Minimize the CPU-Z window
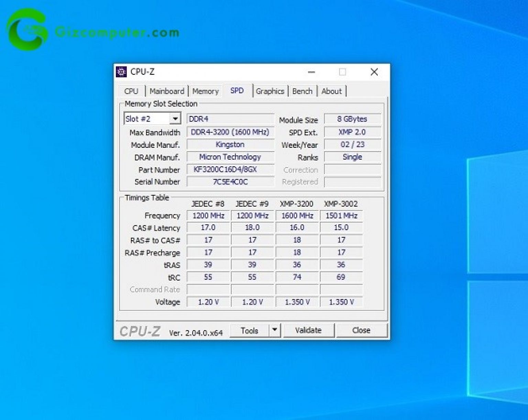 coord(311,72)
